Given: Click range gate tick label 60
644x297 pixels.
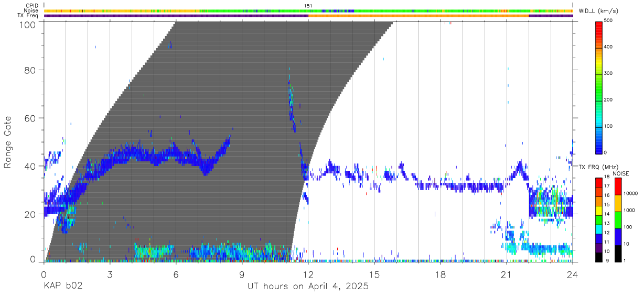Looking at the screenshot, I should [x=30, y=118].
